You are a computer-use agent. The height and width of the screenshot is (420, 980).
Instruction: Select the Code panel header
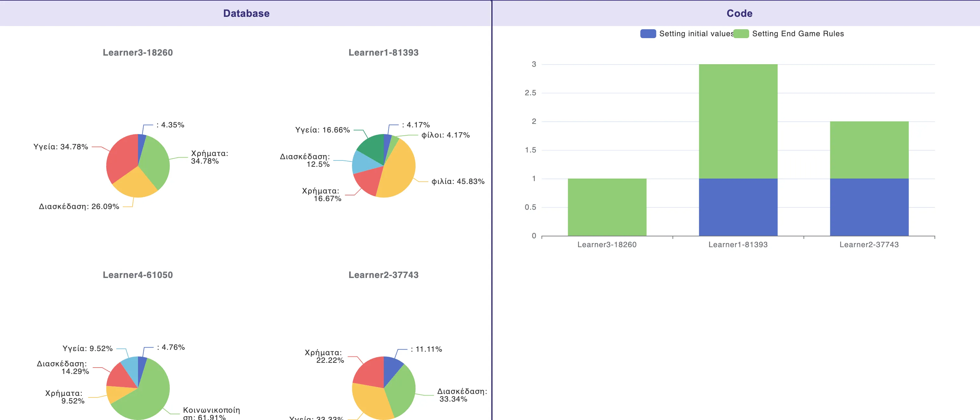pos(739,13)
